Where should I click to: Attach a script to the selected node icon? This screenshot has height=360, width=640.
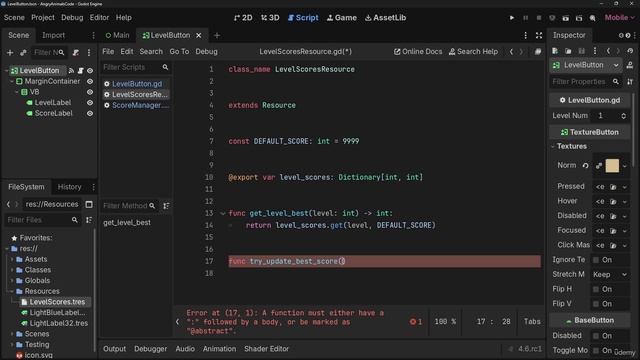tap(76, 53)
